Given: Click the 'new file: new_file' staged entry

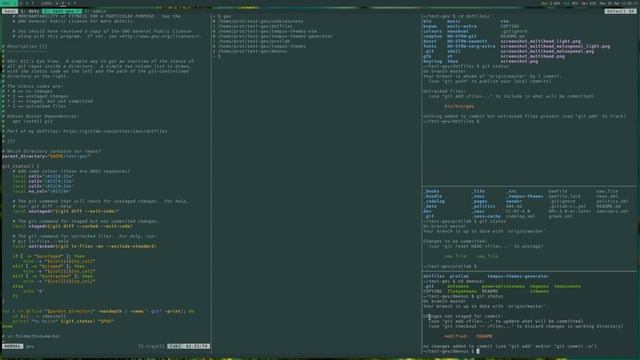Looking at the screenshot, I should [x=471, y=256].
